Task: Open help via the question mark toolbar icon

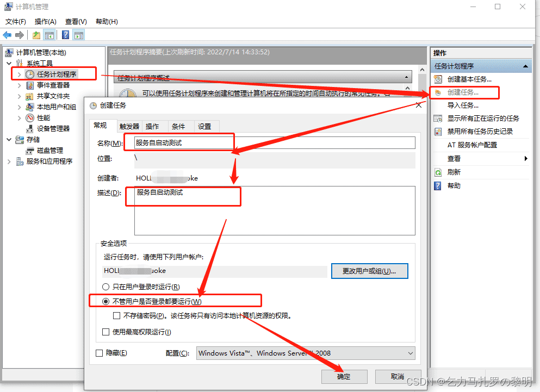Action: coord(65,34)
